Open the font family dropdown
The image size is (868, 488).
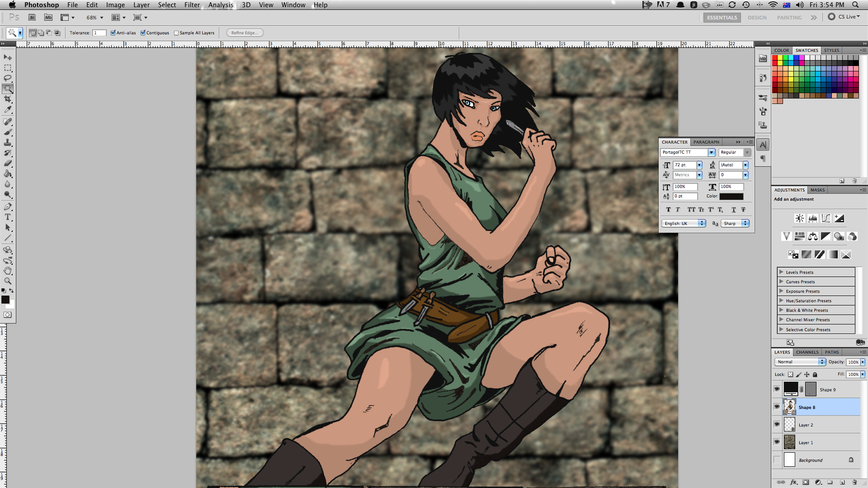click(x=712, y=153)
